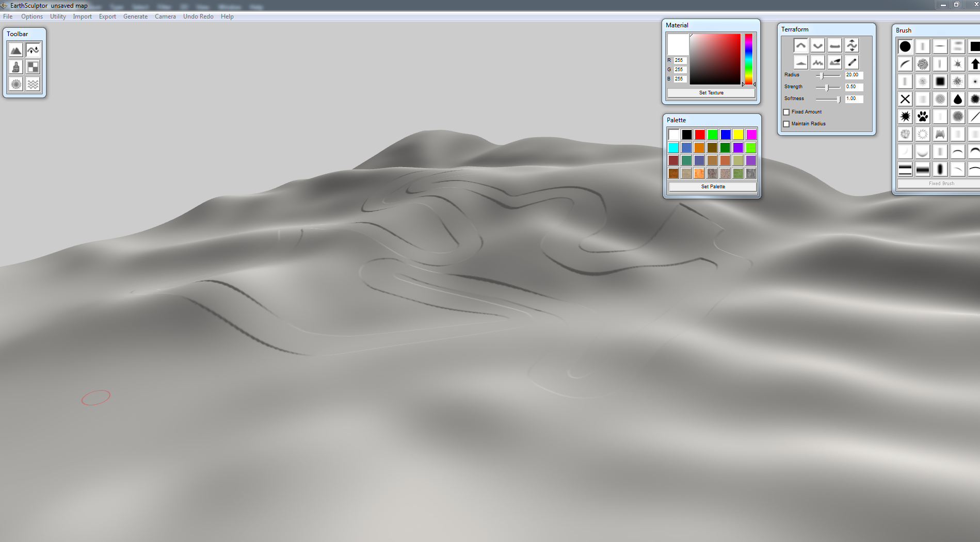The width and height of the screenshot is (980, 542).
Task: Pick the water droplet brush shape
Action: 958,99
